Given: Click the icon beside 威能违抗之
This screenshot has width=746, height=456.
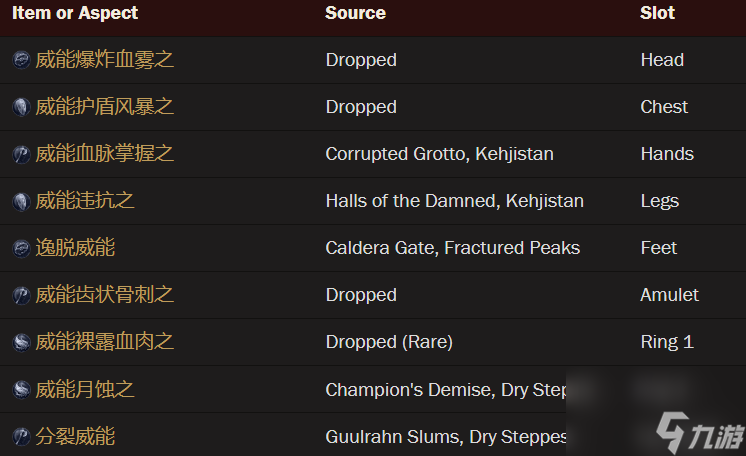Looking at the screenshot, I should coord(21,201).
